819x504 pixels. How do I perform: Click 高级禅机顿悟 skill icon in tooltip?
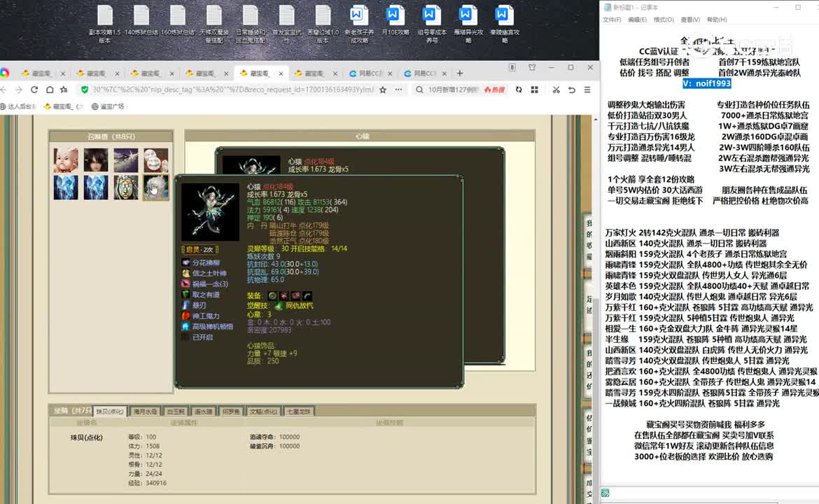[x=185, y=326]
